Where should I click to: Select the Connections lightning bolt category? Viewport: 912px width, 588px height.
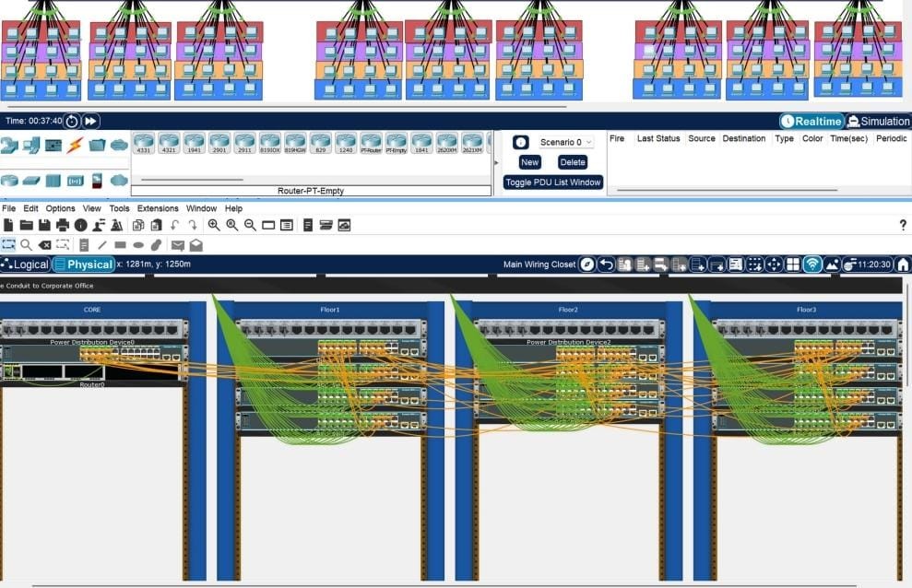(75, 145)
